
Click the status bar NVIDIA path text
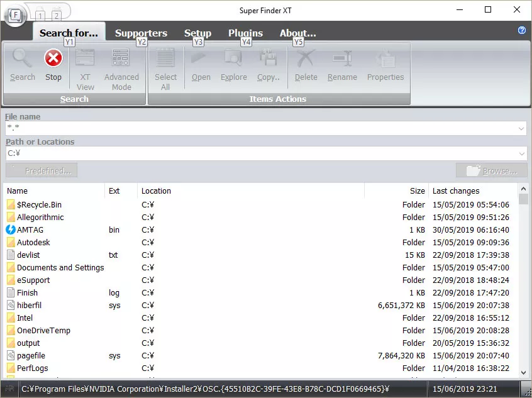point(205,389)
